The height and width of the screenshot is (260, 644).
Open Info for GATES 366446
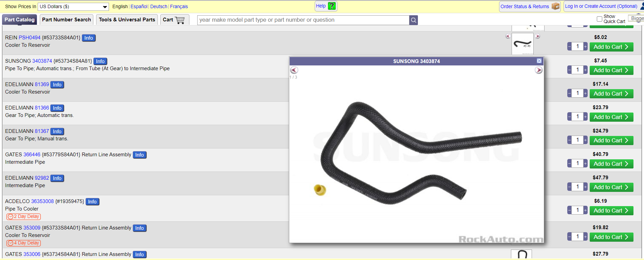point(140,155)
